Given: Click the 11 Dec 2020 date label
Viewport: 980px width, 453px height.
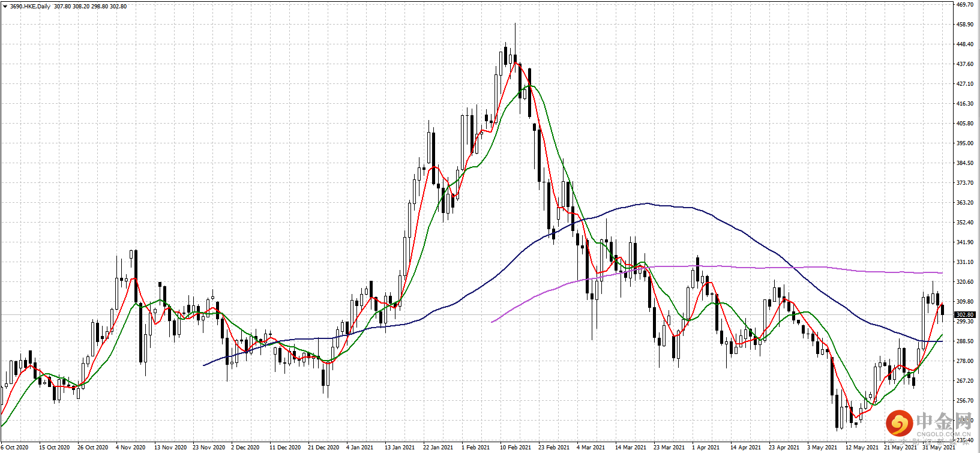Looking at the screenshot, I should click(285, 448).
